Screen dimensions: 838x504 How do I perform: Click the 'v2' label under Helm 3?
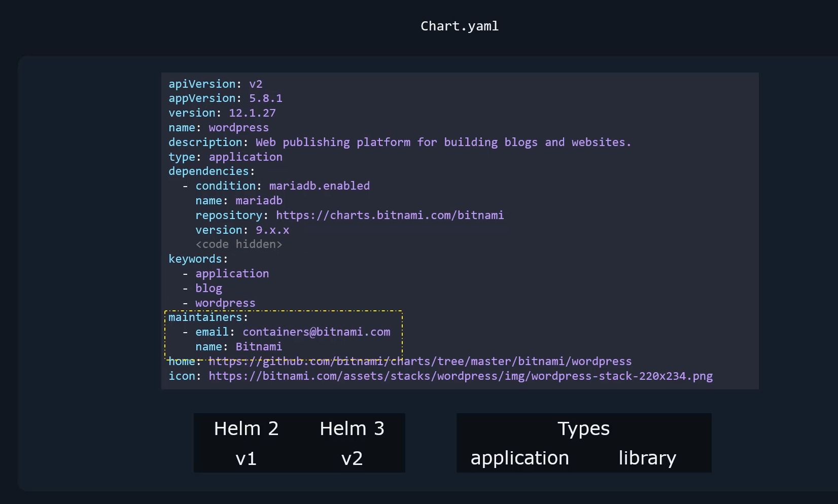(x=352, y=459)
